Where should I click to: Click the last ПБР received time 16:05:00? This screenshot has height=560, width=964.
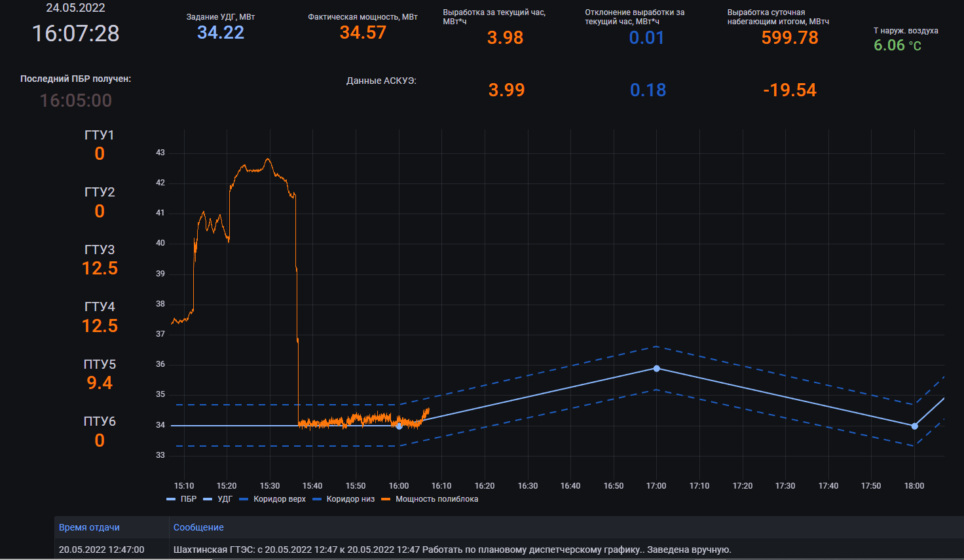pyautogui.click(x=76, y=100)
